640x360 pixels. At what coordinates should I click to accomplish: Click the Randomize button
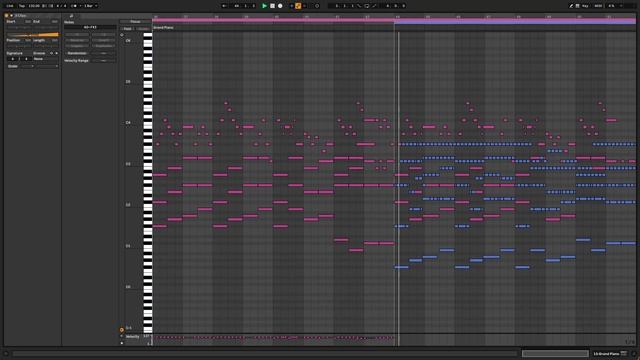77,53
